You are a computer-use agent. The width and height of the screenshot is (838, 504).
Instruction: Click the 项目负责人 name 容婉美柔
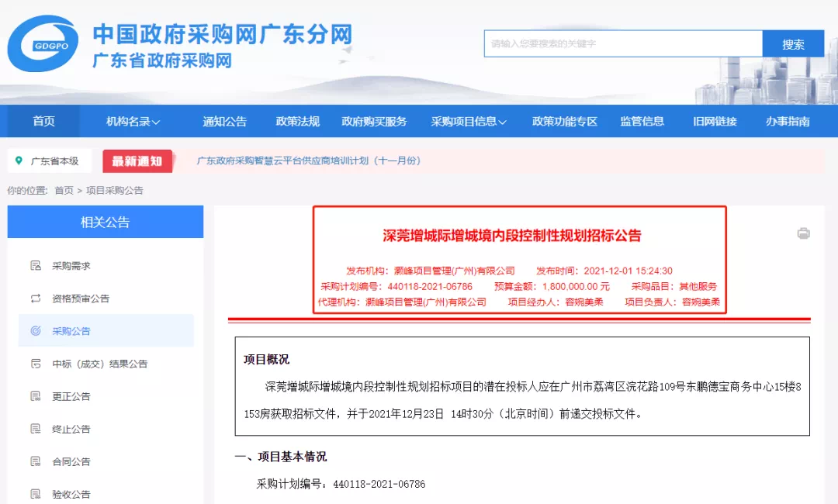coord(701,302)
